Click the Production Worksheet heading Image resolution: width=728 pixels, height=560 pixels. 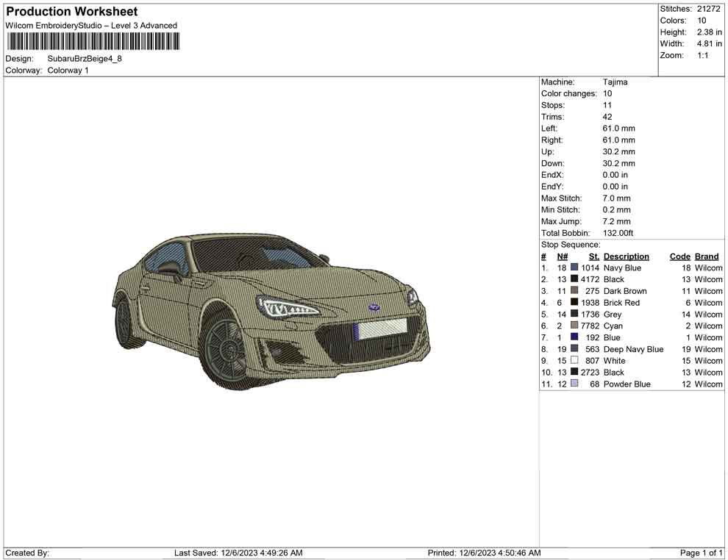click(71, 11)
